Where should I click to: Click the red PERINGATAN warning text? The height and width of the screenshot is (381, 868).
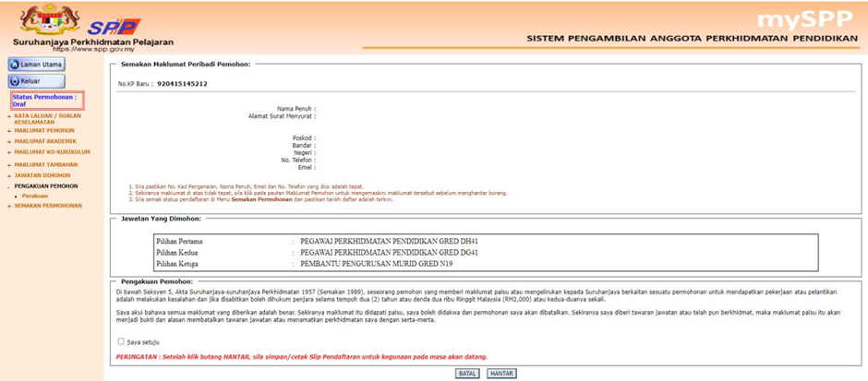point(302,357)
